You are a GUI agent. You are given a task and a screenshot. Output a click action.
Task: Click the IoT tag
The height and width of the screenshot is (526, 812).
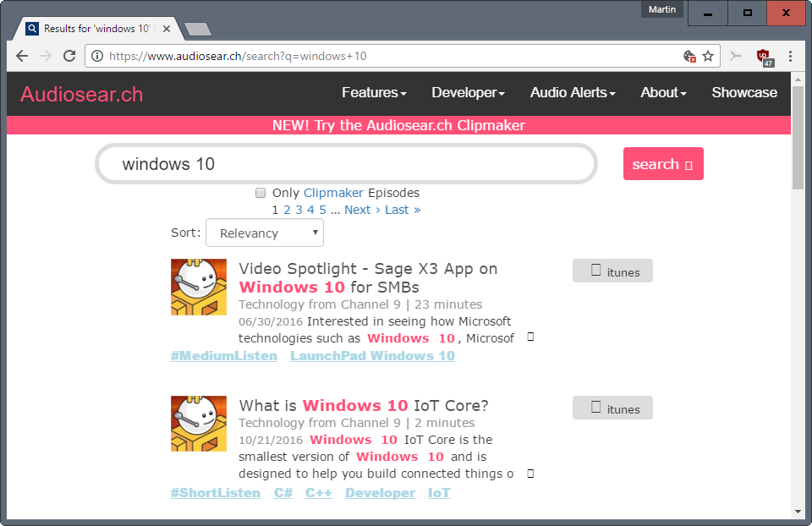point(439,493)
